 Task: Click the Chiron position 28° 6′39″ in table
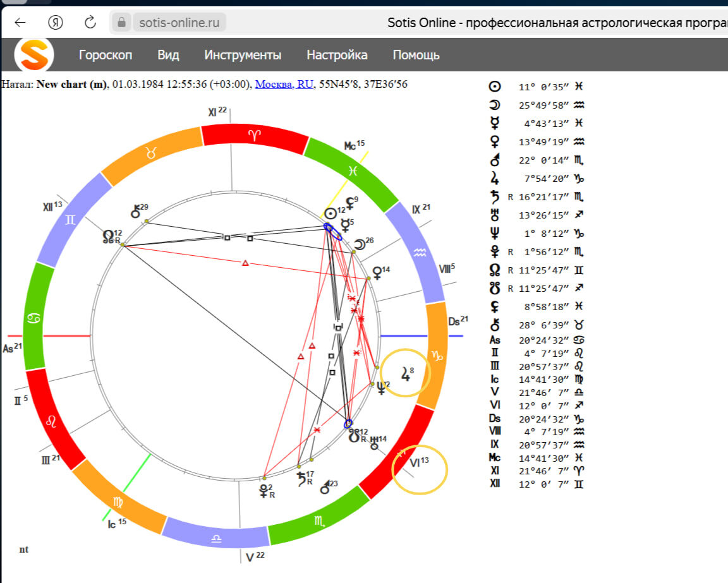tap(543, 325)
